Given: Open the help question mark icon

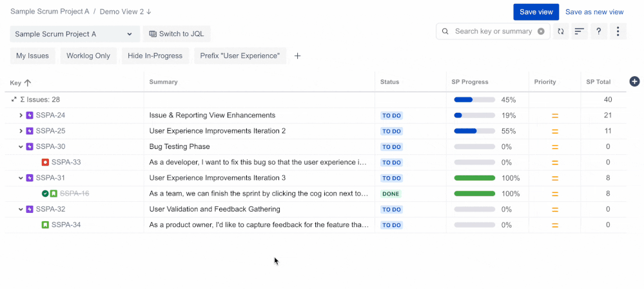Looking at the screenshot, I should pyautogui.click(x=599, y=31).
